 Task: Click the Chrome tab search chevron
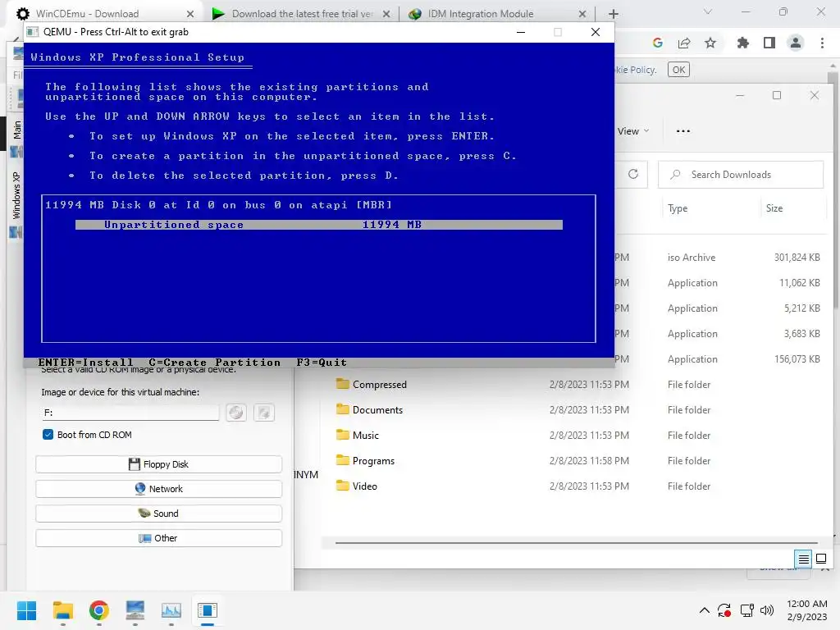(708, 11)
